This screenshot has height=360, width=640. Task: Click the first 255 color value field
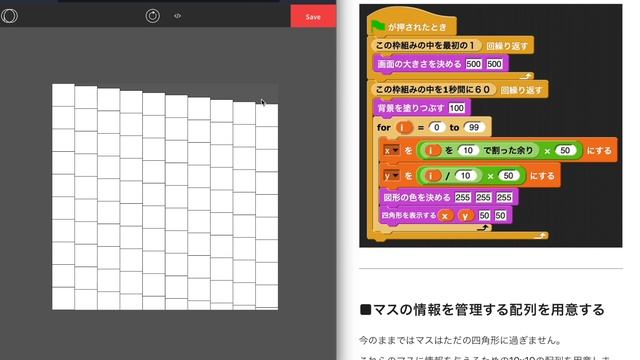pos(462,198)
